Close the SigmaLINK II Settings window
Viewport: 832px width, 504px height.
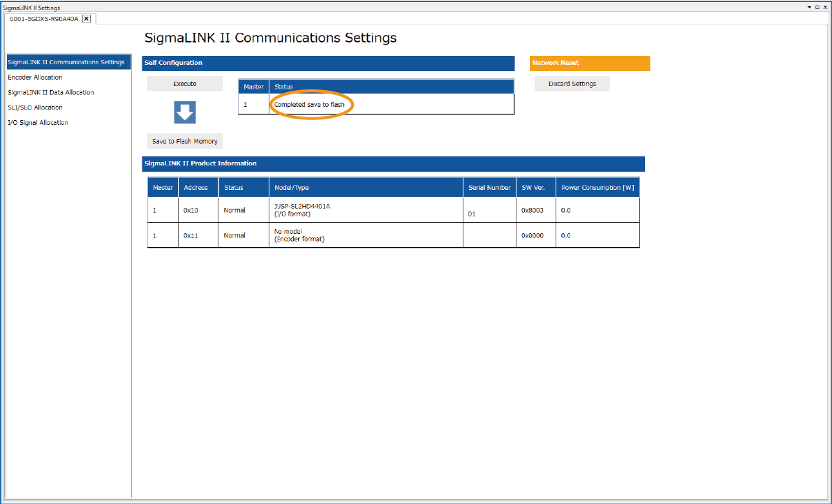coord(825,7)
